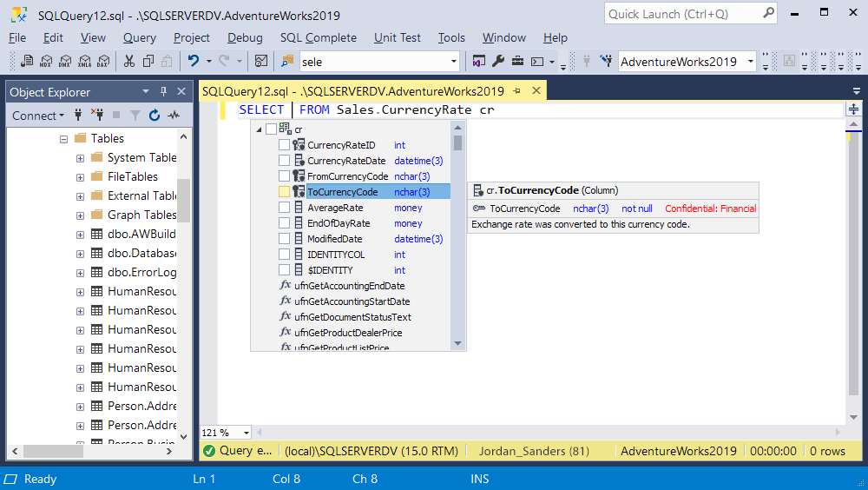Viewport: 868px width, 490px height.
Task: Click the Undo arrow icon
Action: click(194, 61)
